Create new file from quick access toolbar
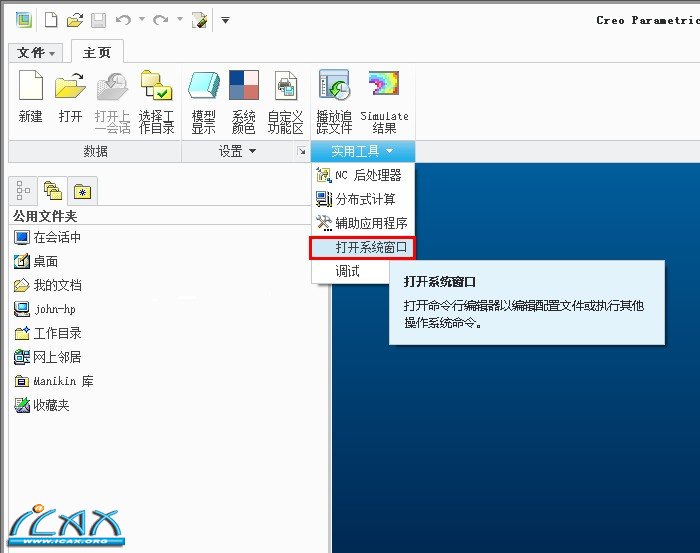 click(51, 20)
